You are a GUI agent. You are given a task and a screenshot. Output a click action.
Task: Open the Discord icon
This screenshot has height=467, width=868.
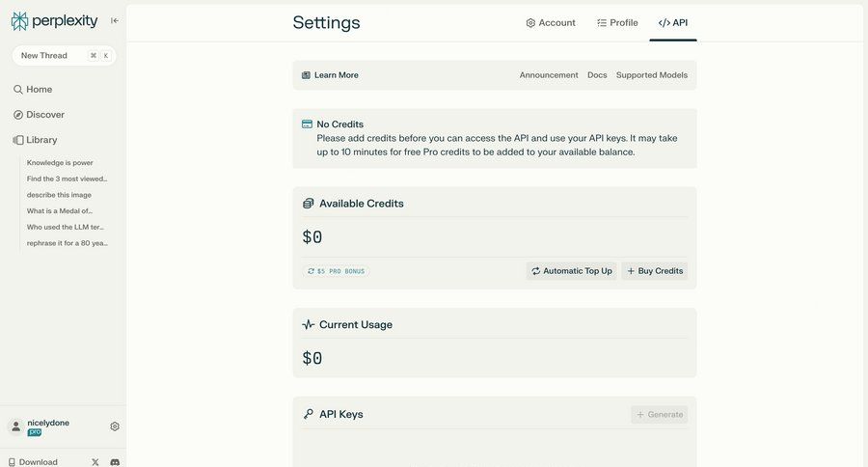(x=115, y=462)
